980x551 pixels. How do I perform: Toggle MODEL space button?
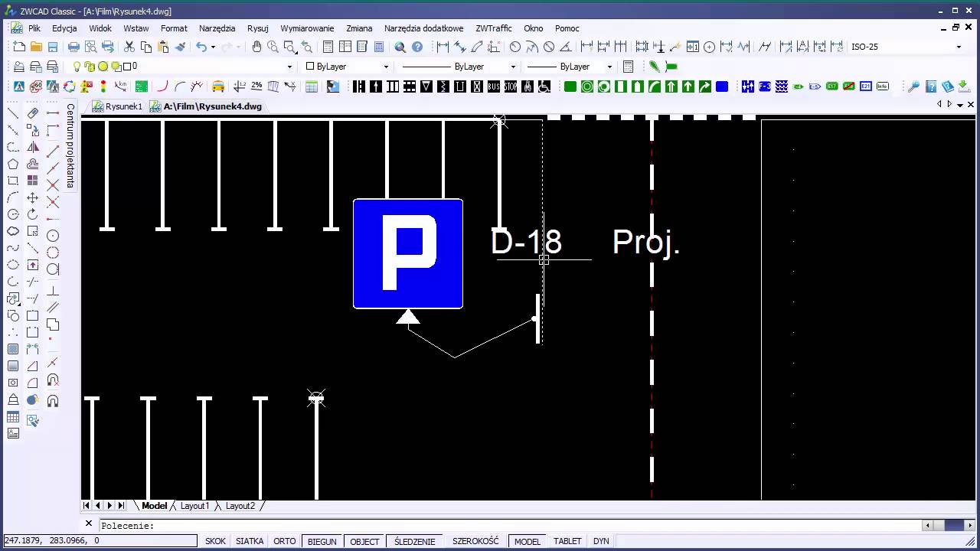tap(528, 541)
